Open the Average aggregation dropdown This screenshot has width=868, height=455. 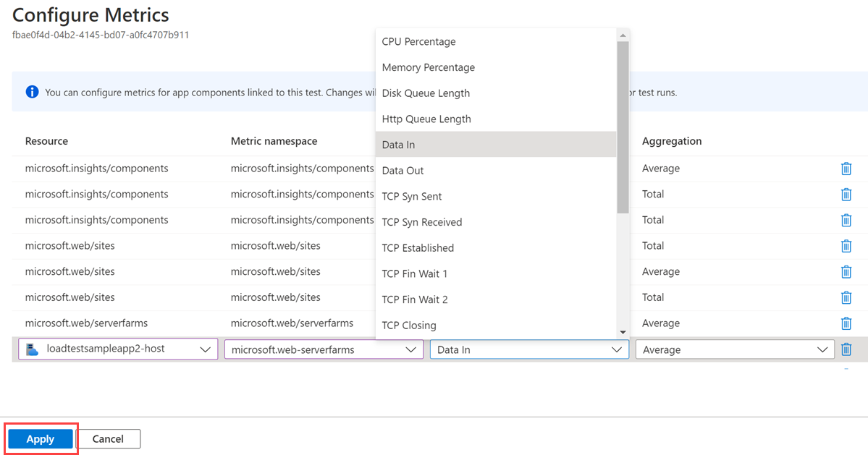735,349
